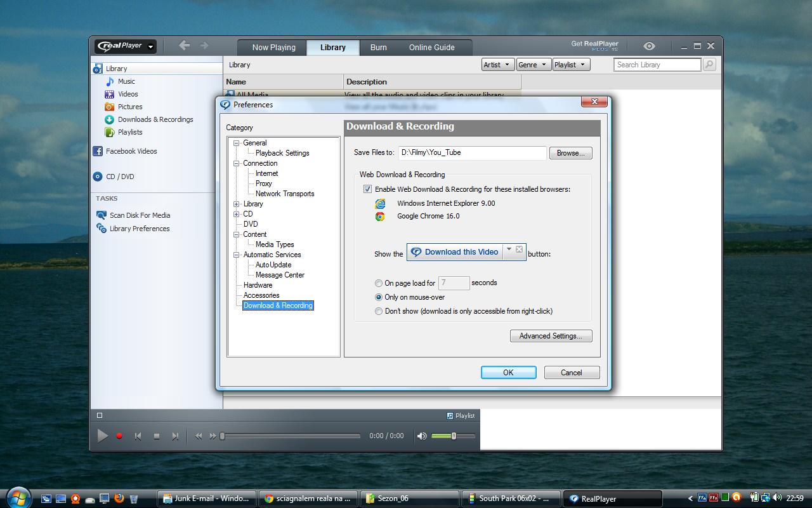Open the Genre dropdown

coord(534,65)
